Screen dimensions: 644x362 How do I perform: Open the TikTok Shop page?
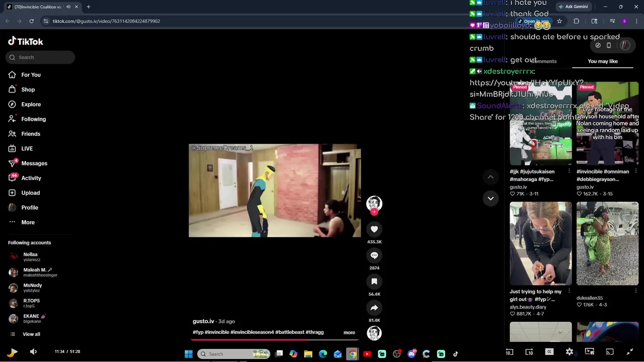tap(21, 89)
